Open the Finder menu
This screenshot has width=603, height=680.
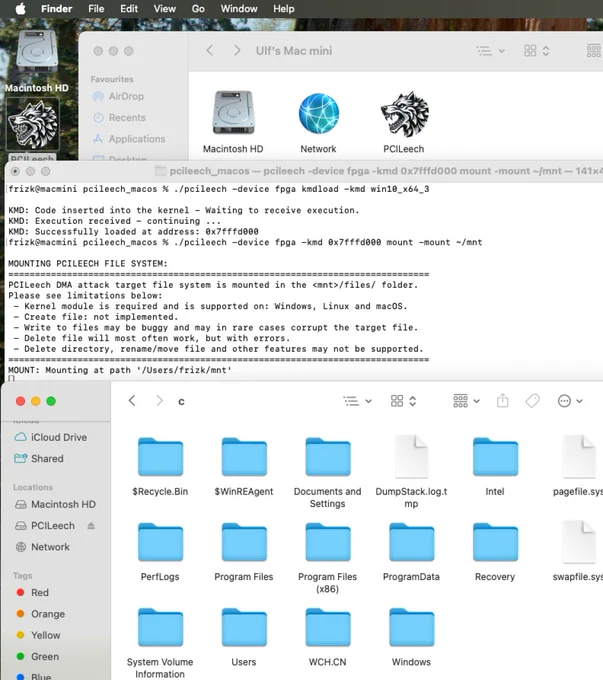[56, 9]
